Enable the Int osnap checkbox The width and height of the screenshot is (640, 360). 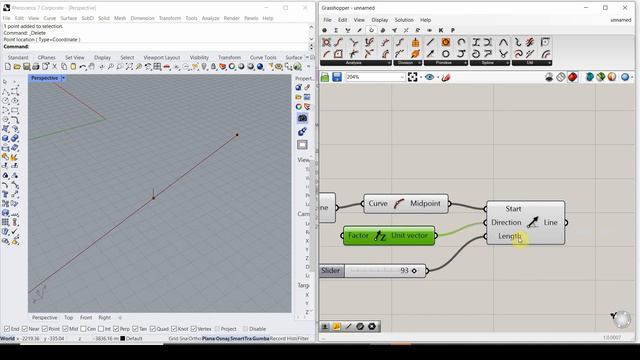tap(101, 329)
